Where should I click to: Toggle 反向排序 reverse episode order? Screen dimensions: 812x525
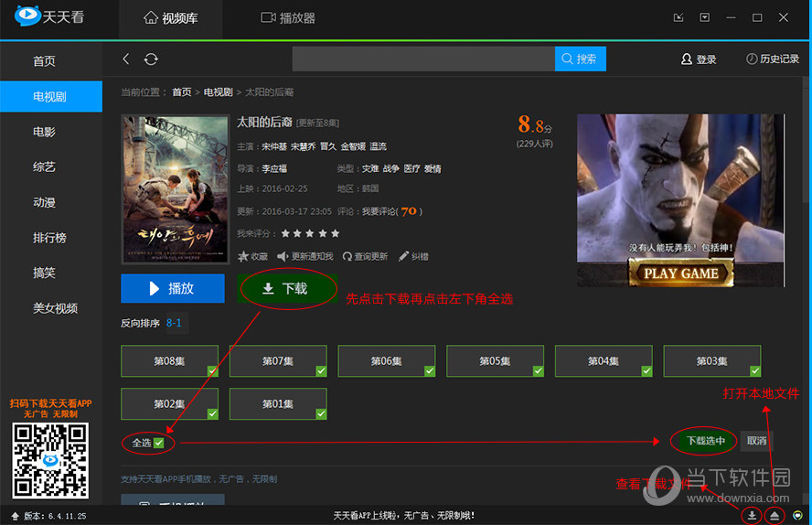140,323
